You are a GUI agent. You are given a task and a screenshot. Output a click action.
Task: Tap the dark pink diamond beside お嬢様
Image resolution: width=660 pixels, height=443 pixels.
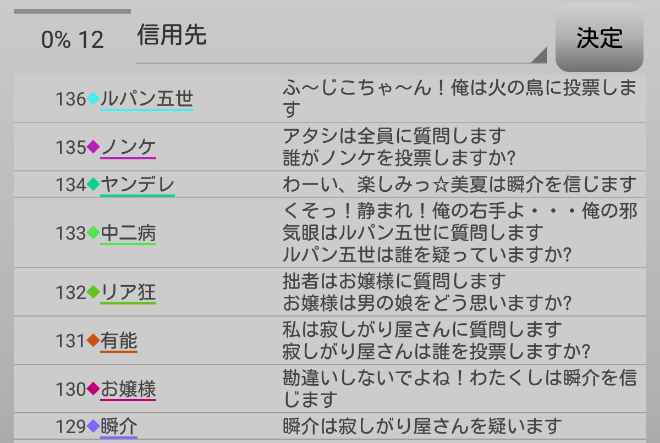tap(93, 389)
